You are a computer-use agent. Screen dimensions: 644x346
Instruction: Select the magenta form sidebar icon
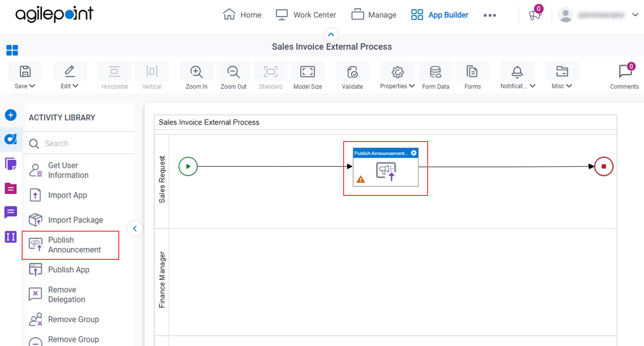(x=11, y=188)
